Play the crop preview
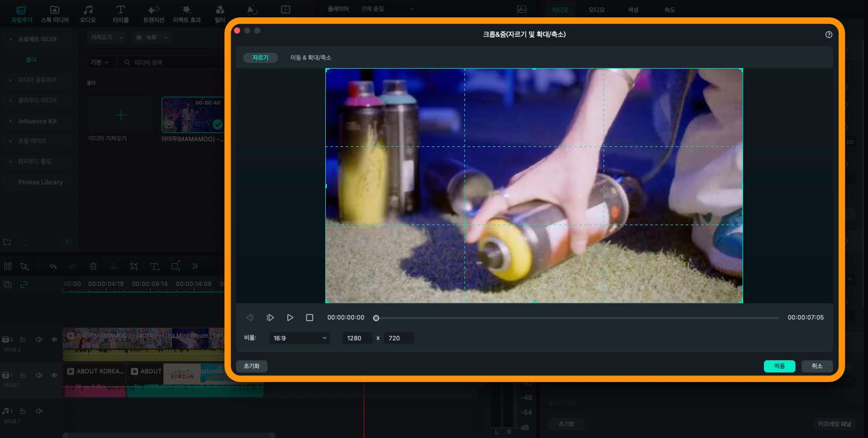The image size is (868, 438). click(x=290, y=318)
